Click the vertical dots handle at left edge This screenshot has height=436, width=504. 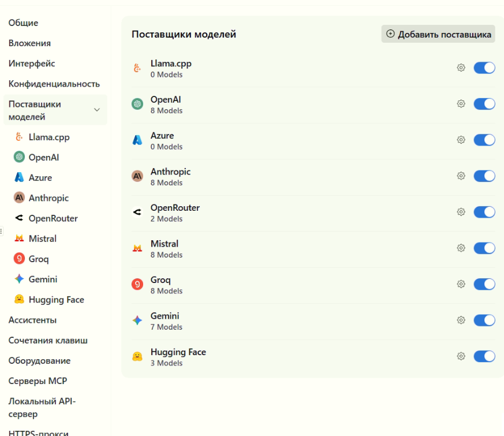(x=1, y=231)
